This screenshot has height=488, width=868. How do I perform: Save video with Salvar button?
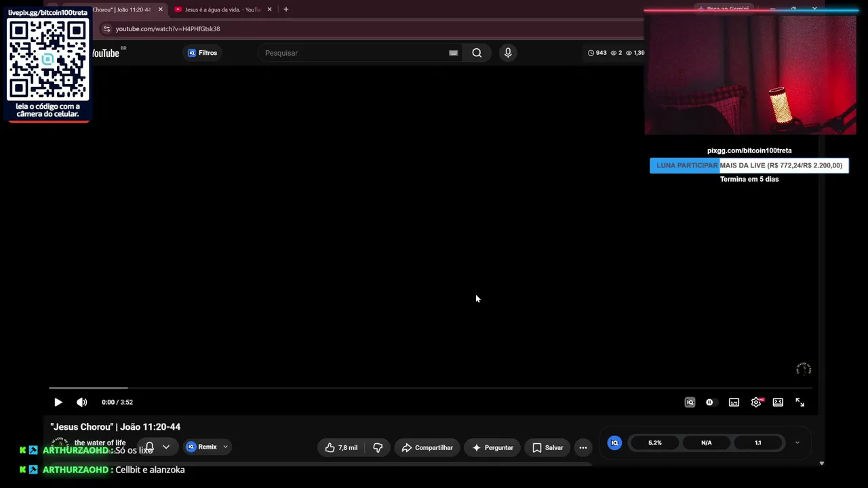548,447
